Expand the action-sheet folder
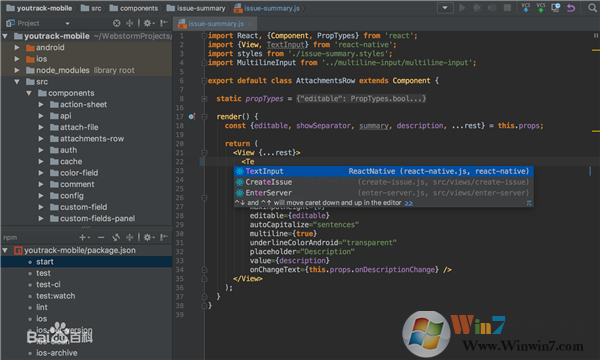Viewport: 600px width, 360px height. click(41, 104)
